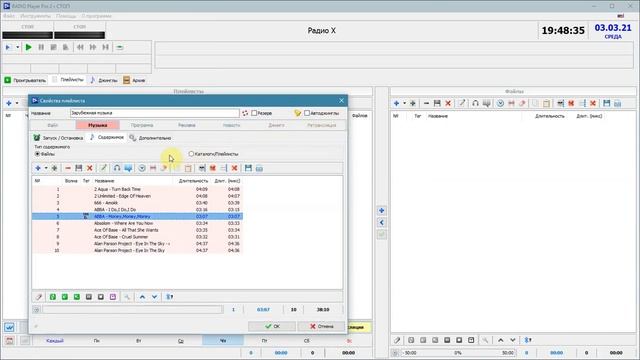
Task: Open the Помощь menu
Action: 66,16
